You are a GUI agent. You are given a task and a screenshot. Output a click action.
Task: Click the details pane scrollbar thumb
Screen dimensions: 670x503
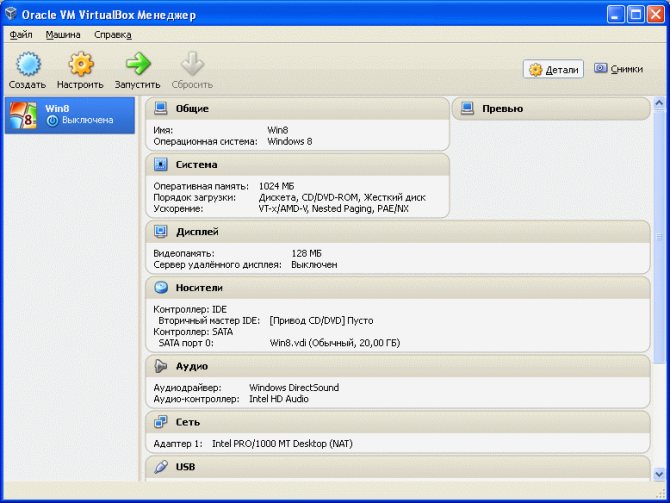coord(659,236)
